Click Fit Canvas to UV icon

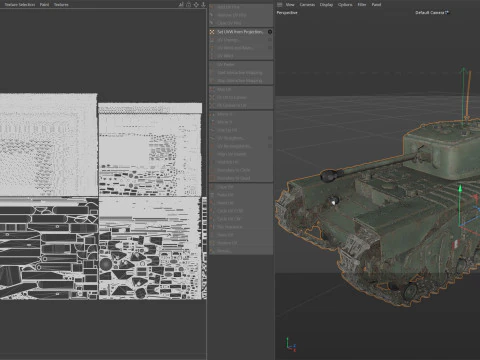pyautogui.click(x=212, y=106)
